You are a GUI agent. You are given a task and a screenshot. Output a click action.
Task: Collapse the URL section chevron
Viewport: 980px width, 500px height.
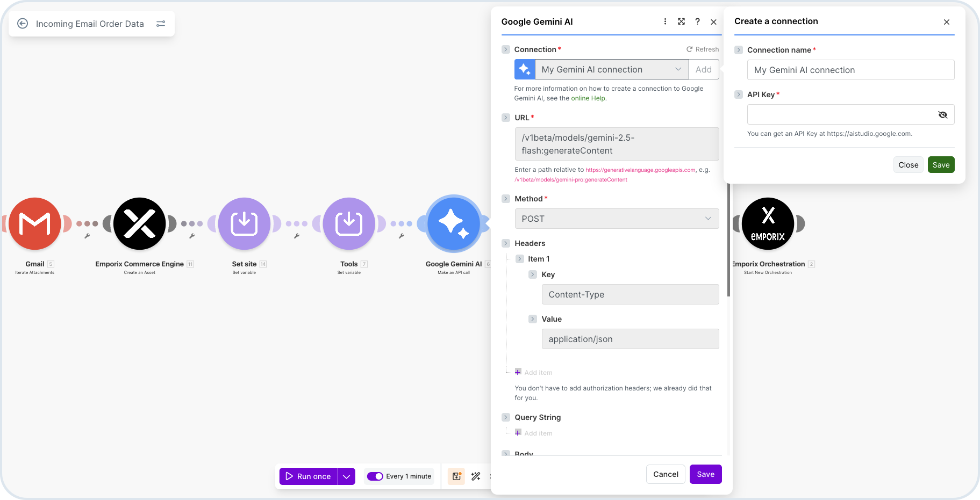tap(506, 118)
